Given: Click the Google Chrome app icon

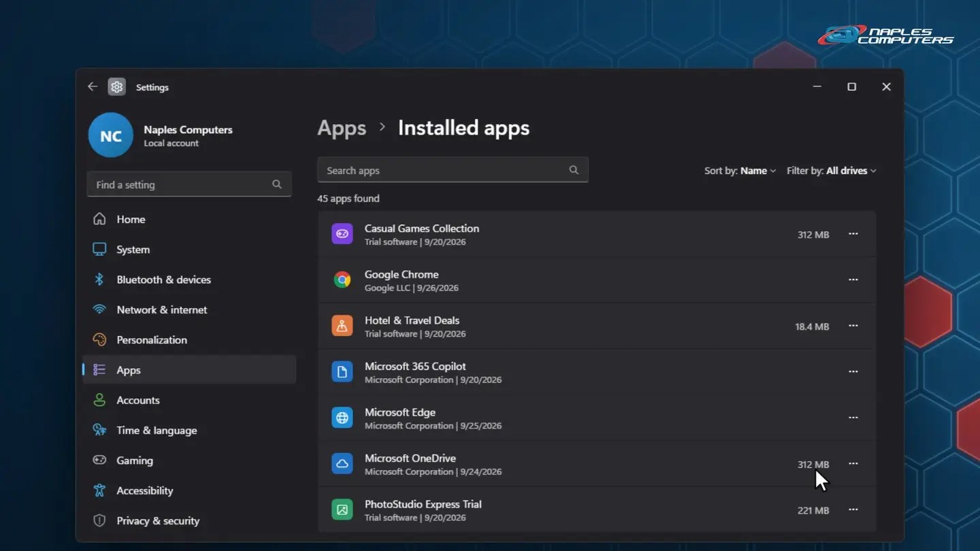Looking at the screenshot, I should [342, 280].
